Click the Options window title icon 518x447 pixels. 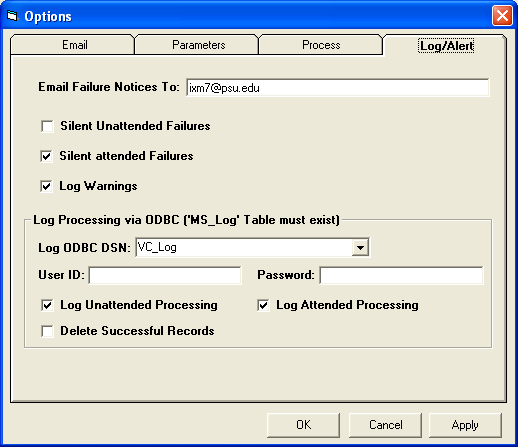tap(12, 16)
